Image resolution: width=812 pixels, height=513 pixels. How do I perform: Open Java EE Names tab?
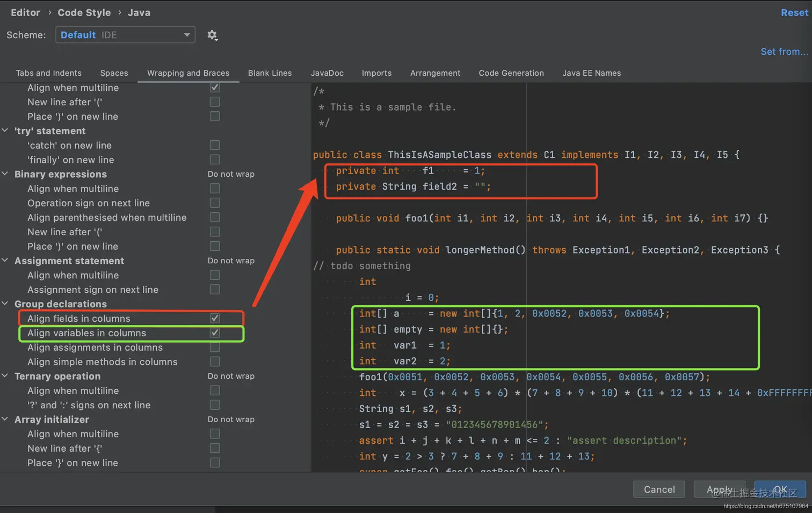[x=592, y=73]
